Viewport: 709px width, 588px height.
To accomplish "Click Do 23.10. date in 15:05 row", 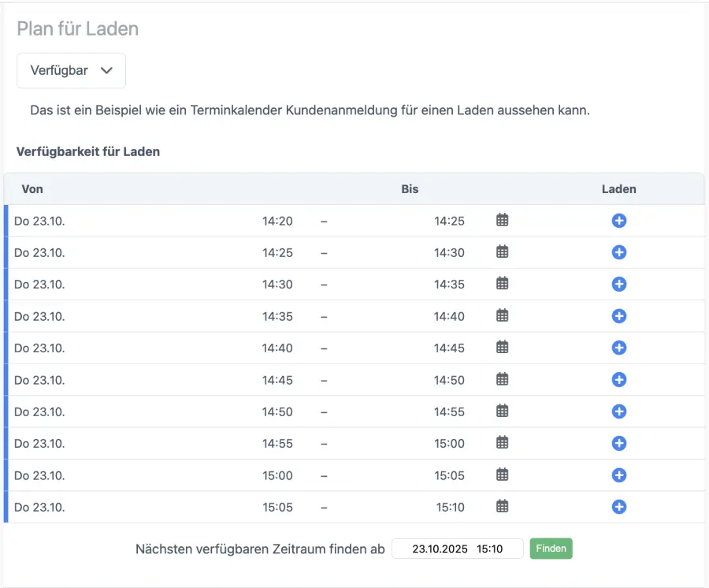I will pos(40,508).
